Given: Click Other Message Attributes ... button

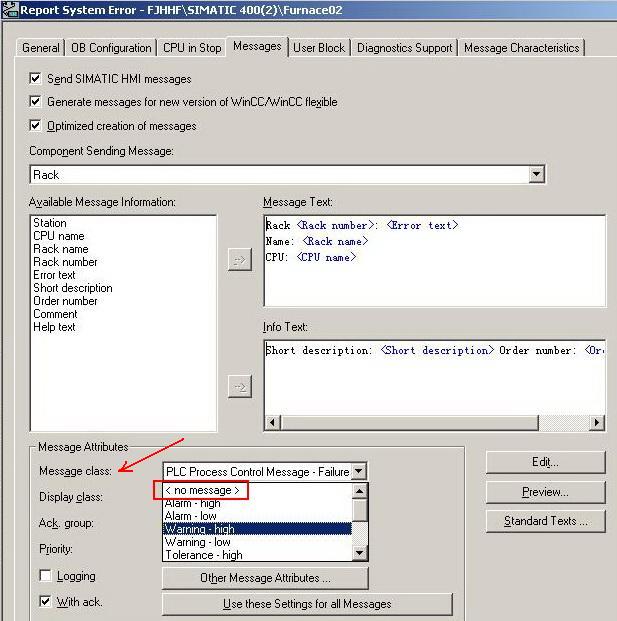Looking at the screenshot, I should 265,578.
